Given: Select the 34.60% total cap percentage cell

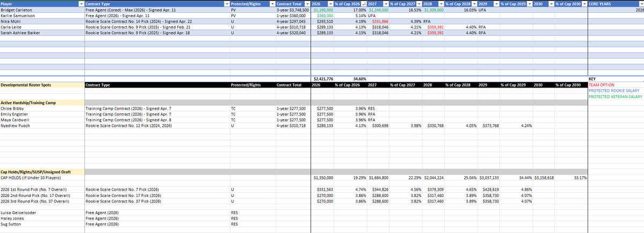Looking at the screenshot, I should [x=350, y=79].
